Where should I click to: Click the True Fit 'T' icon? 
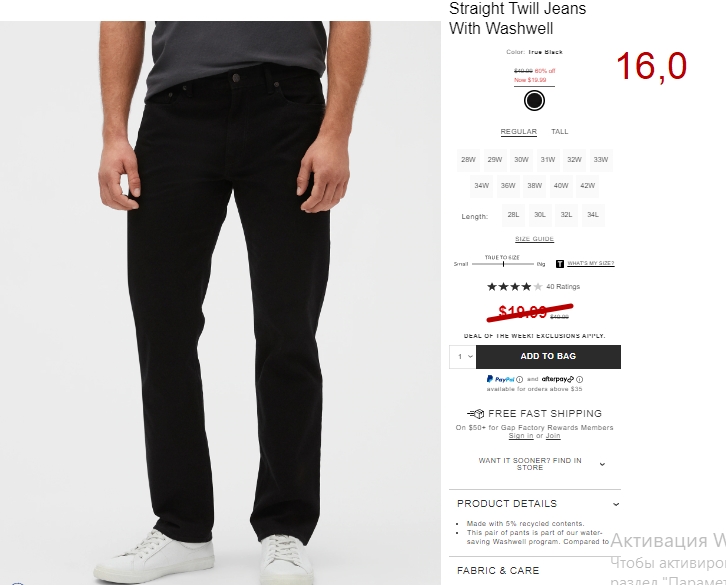pos(559,264)
